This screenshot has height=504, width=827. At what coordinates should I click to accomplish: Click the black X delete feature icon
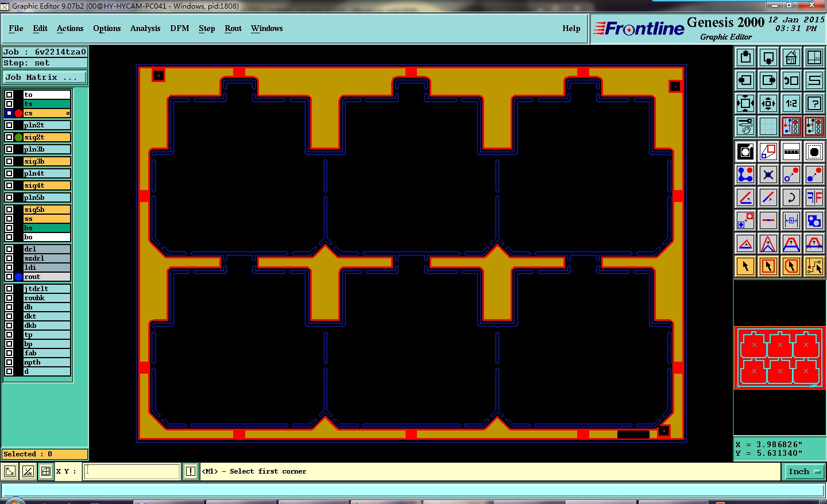coord(768,175)
